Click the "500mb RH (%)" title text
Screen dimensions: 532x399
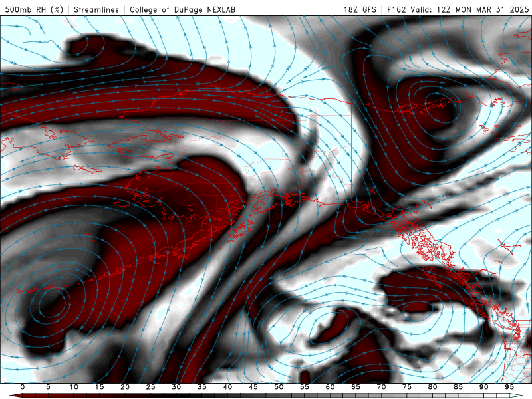pyautogui.click(x=34, y=9)
